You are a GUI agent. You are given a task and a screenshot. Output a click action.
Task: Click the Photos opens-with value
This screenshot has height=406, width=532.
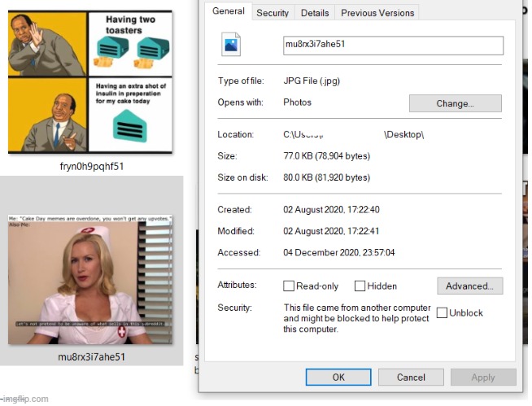click(x=297, y=103)
